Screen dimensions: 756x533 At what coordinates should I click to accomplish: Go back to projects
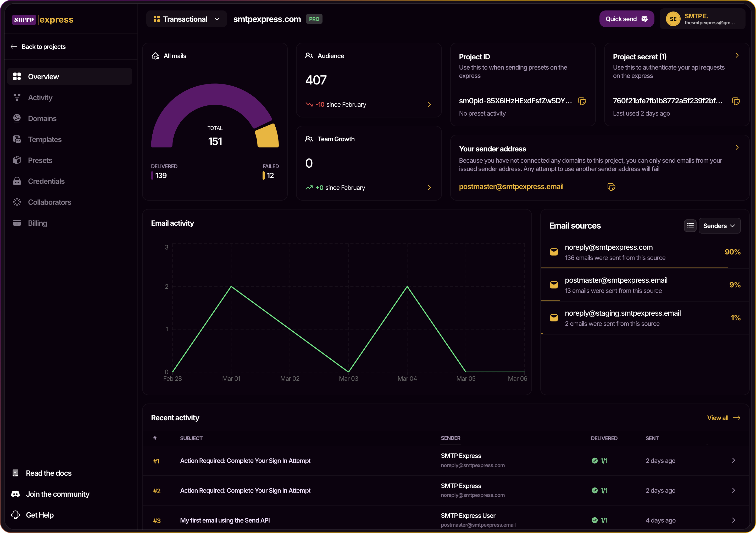(38, 47)
